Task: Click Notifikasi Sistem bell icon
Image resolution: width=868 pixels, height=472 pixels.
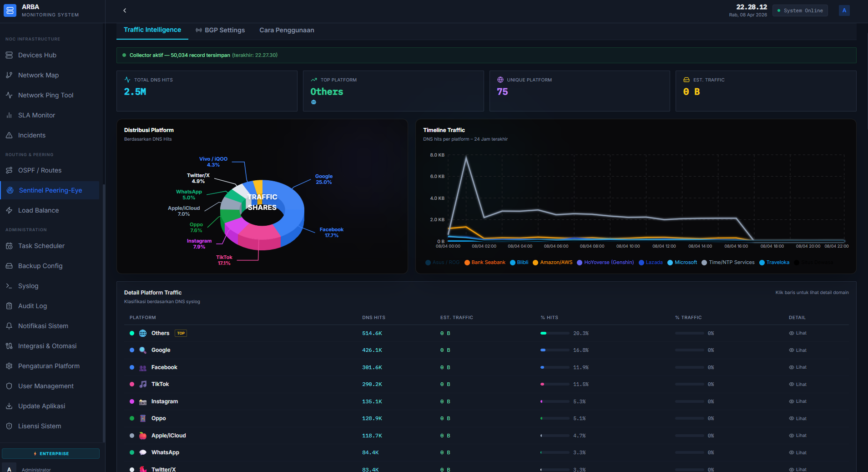Action: [9, 326]
